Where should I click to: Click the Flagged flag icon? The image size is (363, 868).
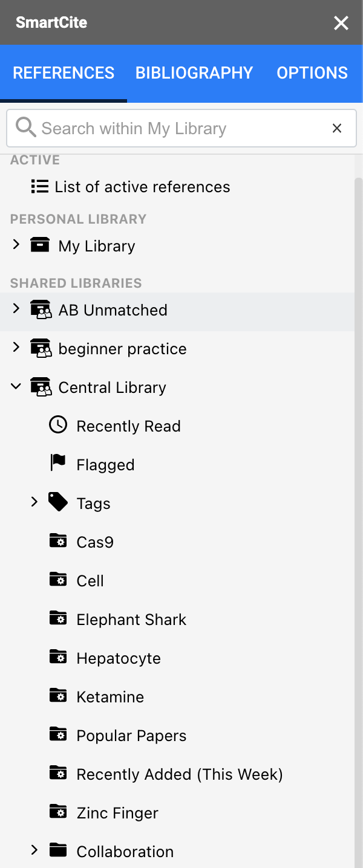[57, 464]
